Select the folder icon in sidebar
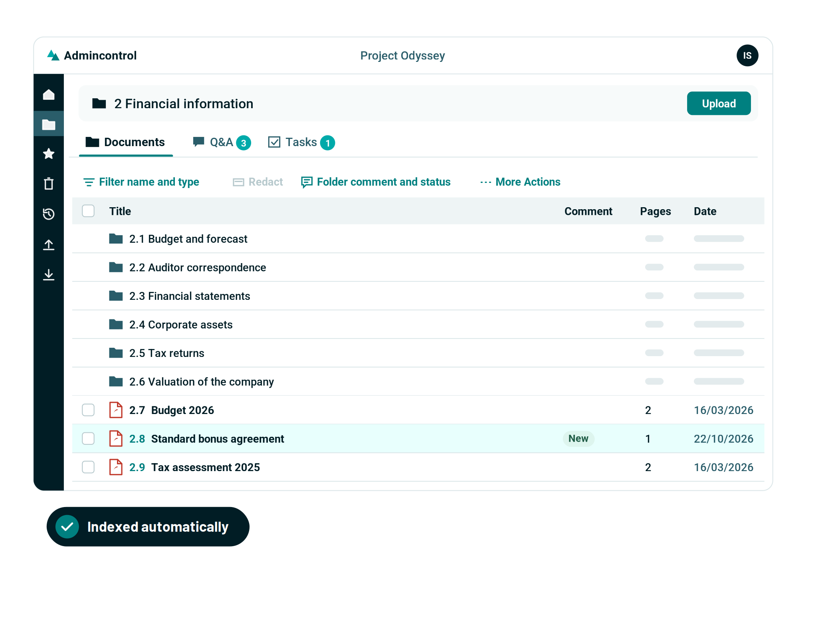This screenshot has height=630, width=840. coord(49,125)
